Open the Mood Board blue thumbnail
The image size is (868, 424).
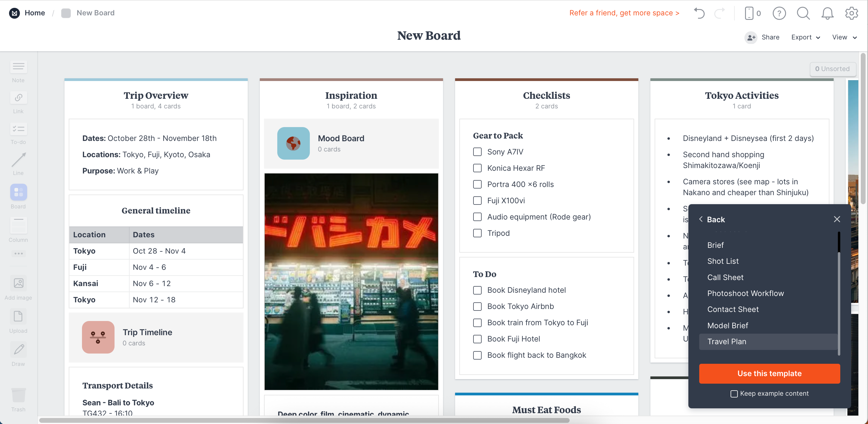293,143
